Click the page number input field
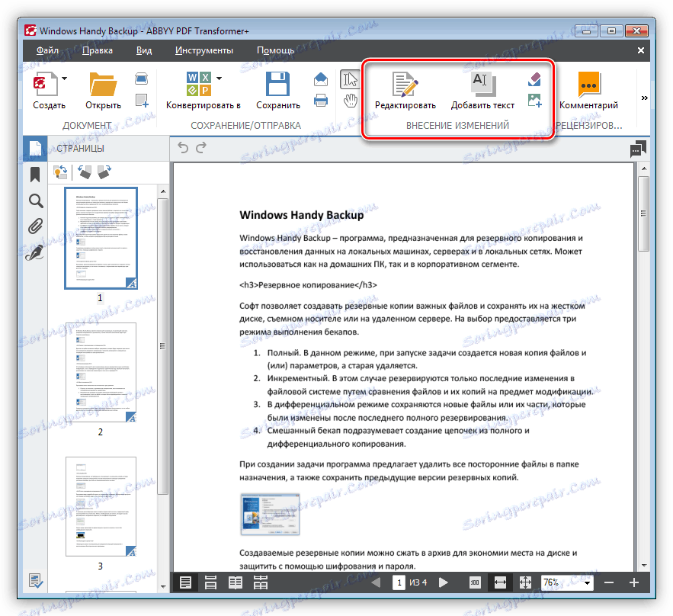This screenshot has height=616, width=673. [x=399, y=582]
